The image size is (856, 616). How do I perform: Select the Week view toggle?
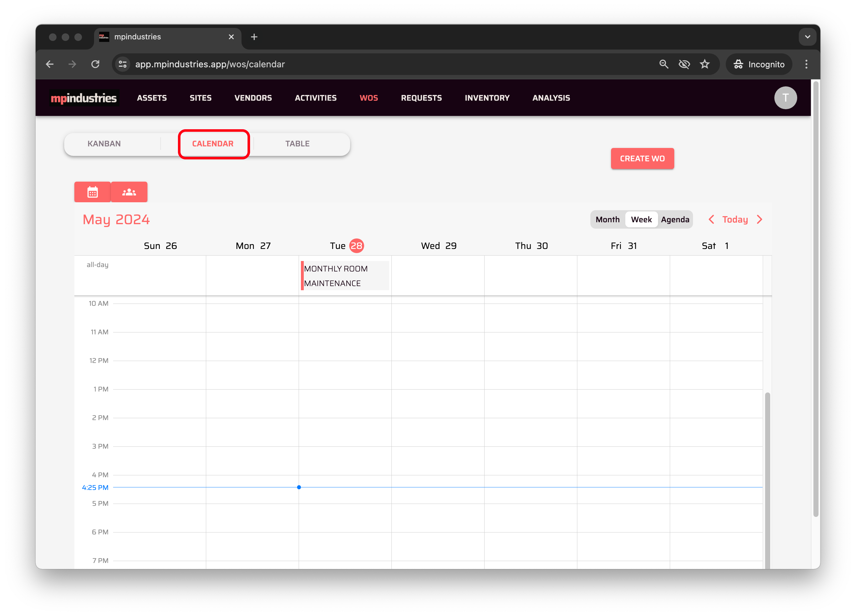pyautogui.click(x=641, y=219)
